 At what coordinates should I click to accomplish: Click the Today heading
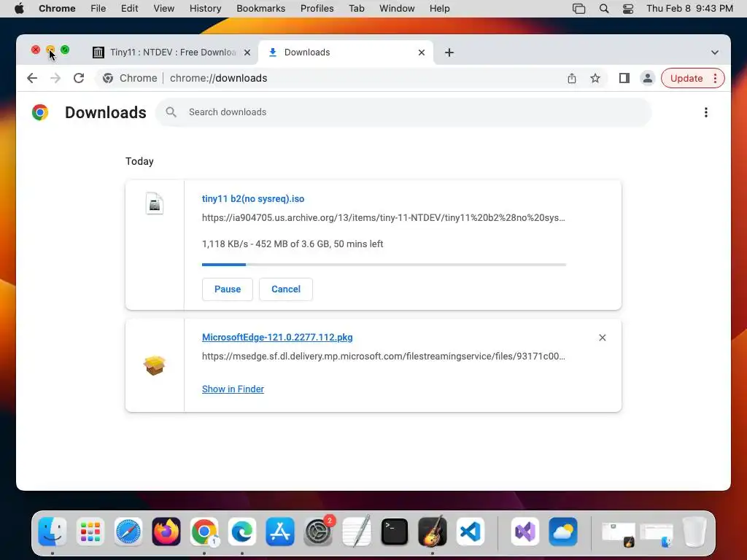pyautogui.click(x=139, y=161)
